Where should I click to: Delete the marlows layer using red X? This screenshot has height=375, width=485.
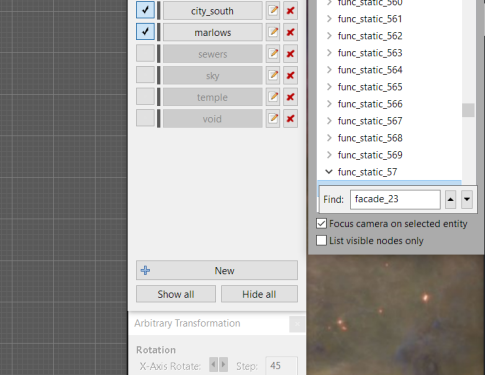[x=290, y=32]
